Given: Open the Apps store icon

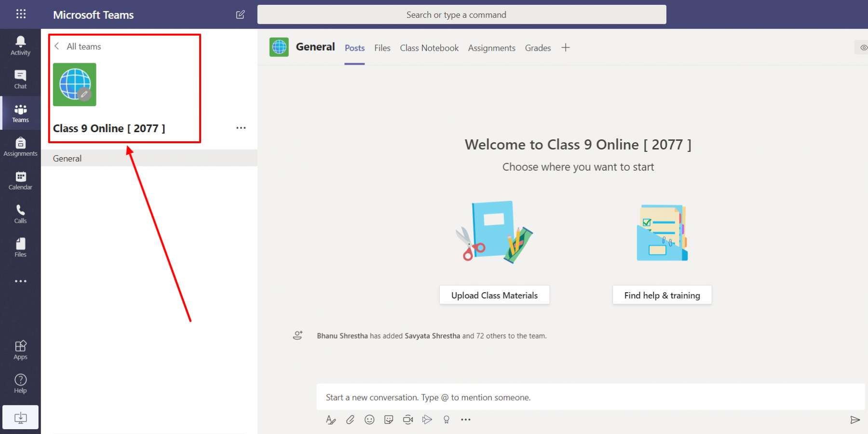Looking at the screenshot, I should click(20, 350).
